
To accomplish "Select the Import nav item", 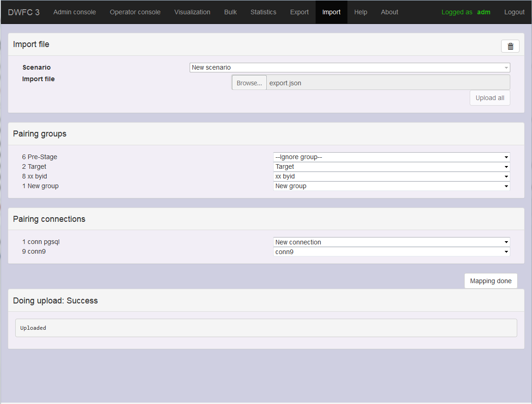I will [331, 12].
